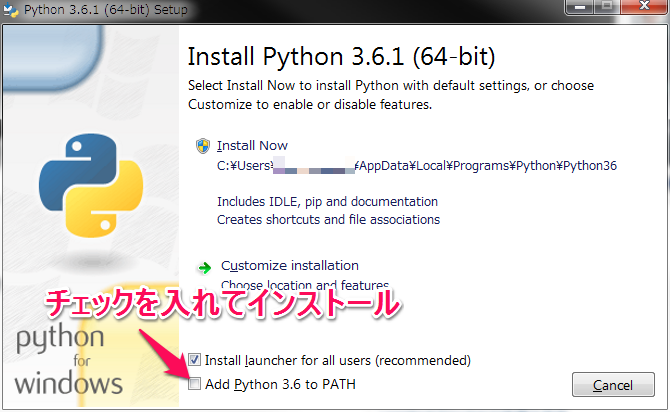
Task: Click 'Install launcher for all users (recommended)' label
Action: (x=338, y=360)
